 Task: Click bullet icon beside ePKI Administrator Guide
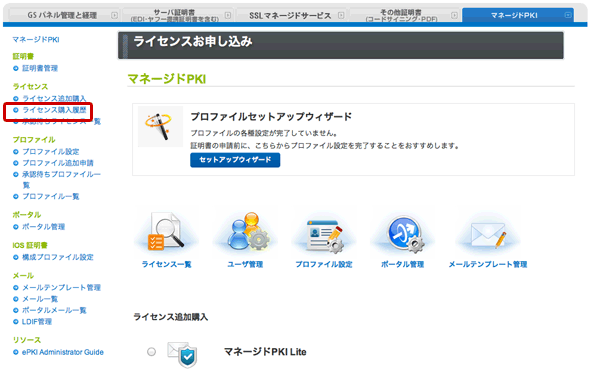point(16,352)
